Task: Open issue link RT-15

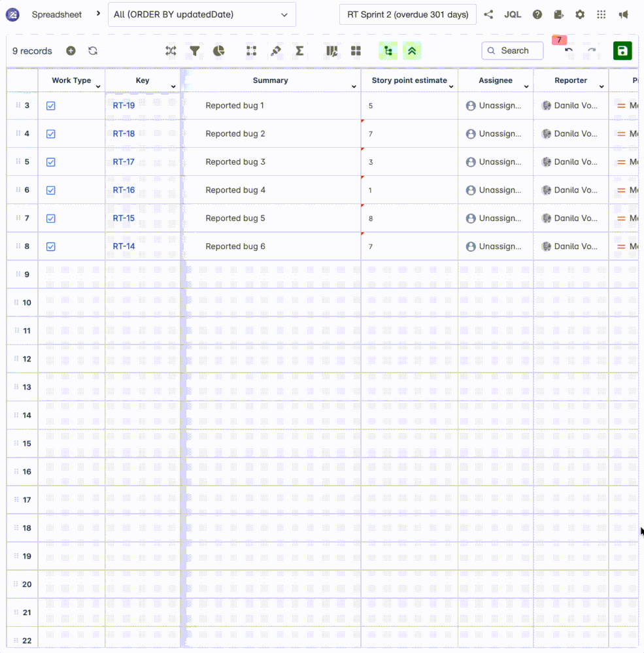Action: (x=124, y=218)
